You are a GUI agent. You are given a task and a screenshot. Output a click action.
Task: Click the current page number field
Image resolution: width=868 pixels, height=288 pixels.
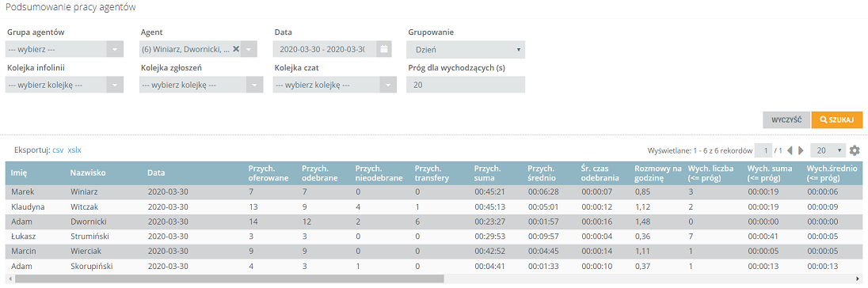click(764, 150)
